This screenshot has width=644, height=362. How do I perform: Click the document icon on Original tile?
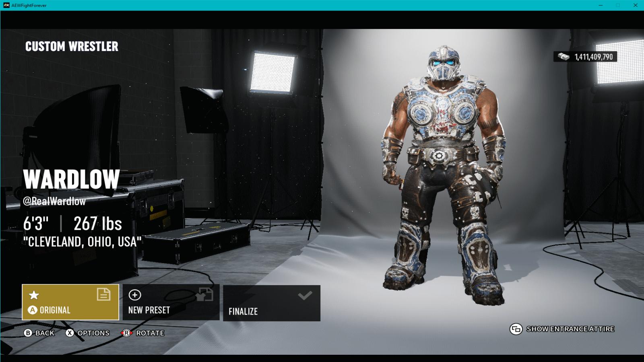click(103, 294)
